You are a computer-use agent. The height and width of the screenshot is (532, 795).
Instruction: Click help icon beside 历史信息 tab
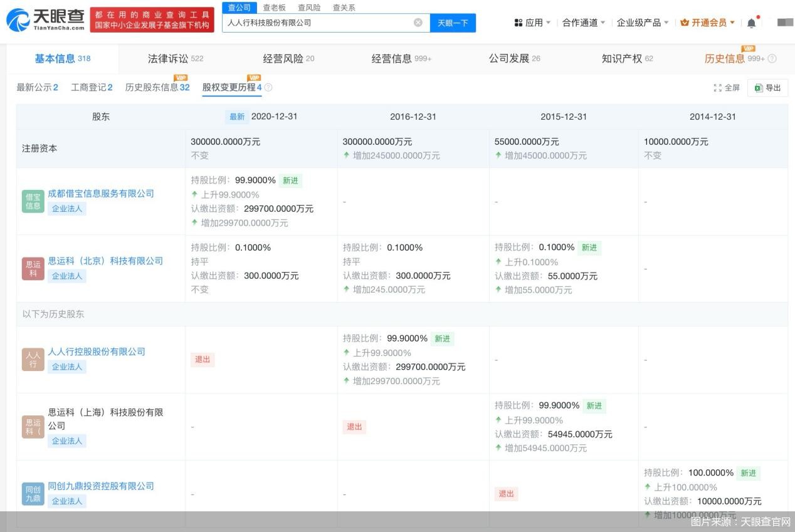click(x=772, y=59)
